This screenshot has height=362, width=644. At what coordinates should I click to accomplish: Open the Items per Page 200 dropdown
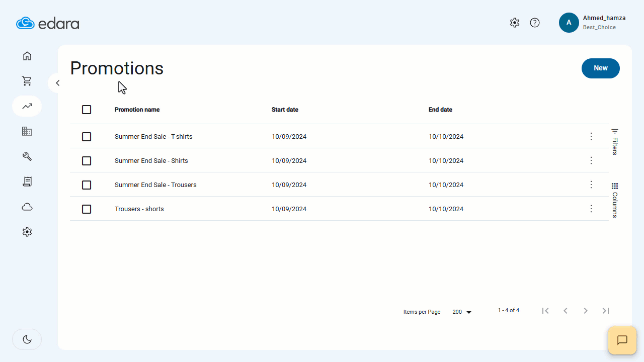pos(462,312)
